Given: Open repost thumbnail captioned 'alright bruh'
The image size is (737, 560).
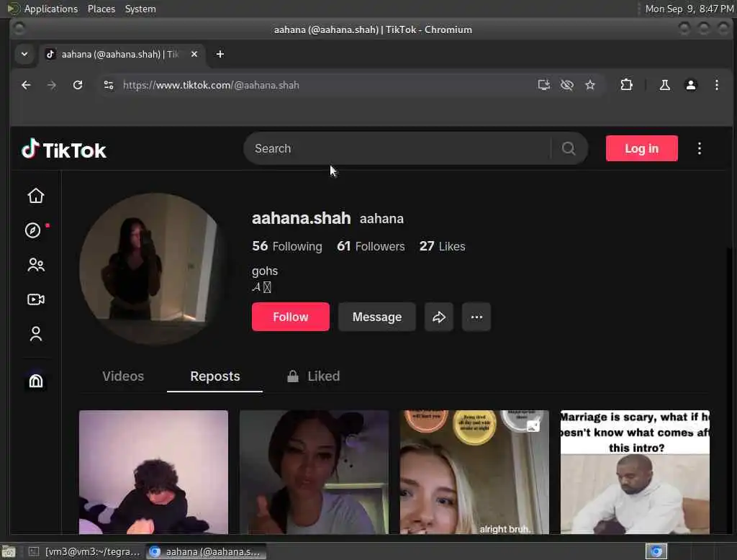Looking at the screenshot, I should pyautogui.click(x=474, y=472).
